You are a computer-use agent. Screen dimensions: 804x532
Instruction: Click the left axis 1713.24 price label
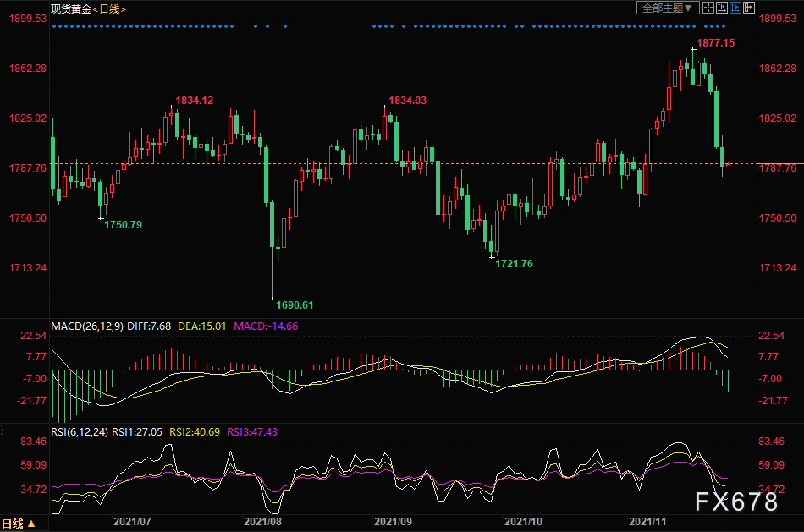tap(28, 268)
